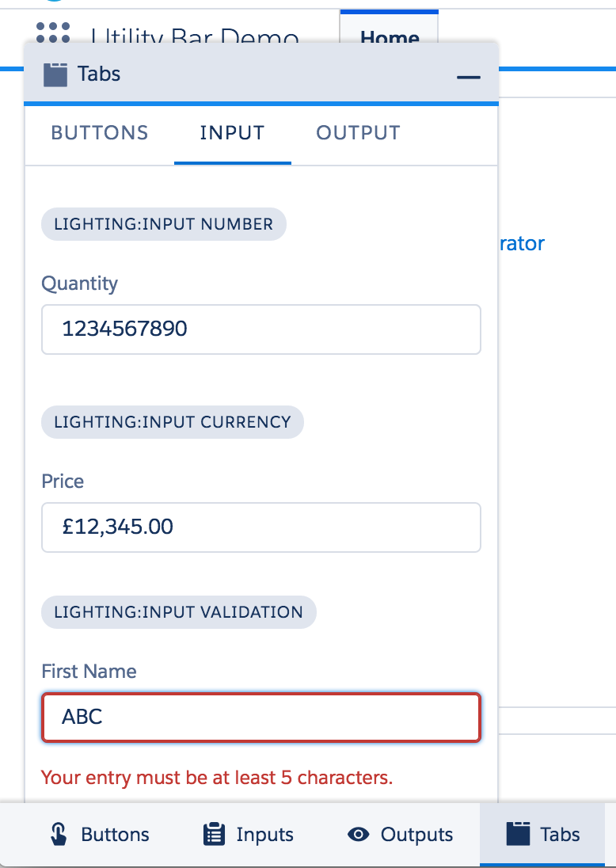Switch to the BUTTONS tab
The height and width of the screenshot is (868, 616).
click(99, 133)
